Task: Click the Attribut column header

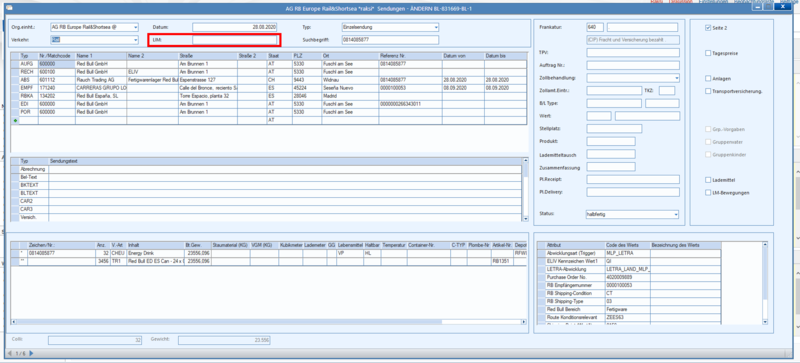Action: (575, 246)
